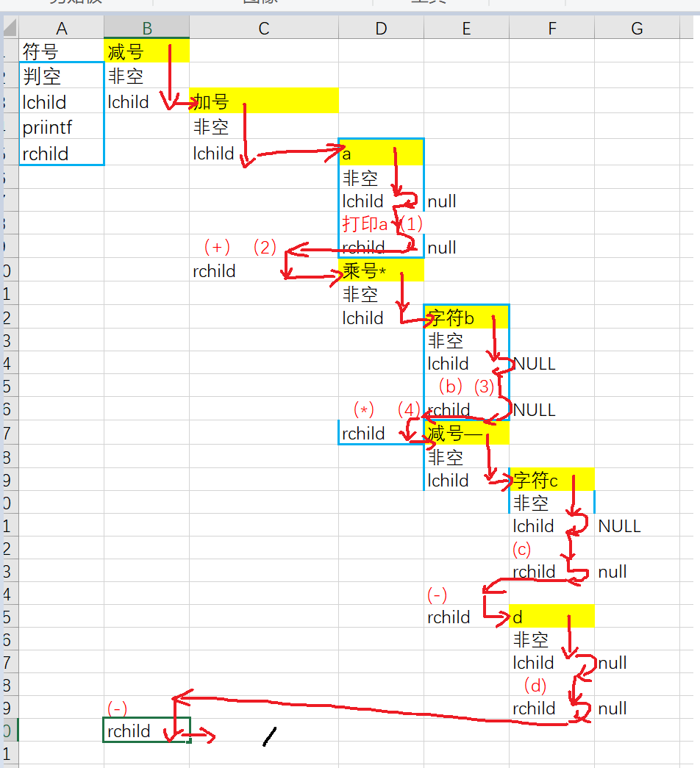This screenshot has width=700, height=768.
Task: Click lchild cell in column C
Action: pos(264,153)
